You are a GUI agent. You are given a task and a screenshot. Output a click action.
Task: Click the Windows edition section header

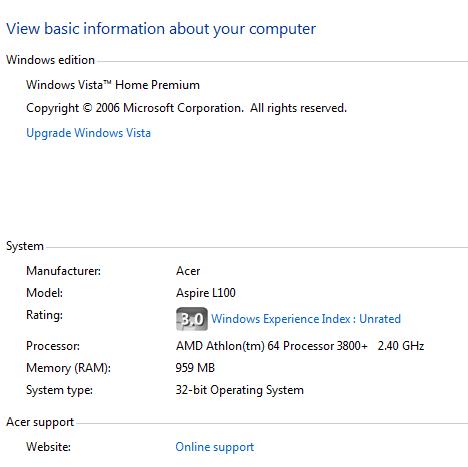tap(50, 60)
